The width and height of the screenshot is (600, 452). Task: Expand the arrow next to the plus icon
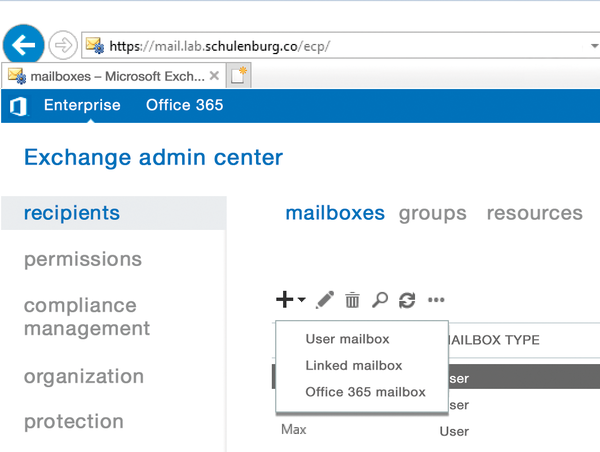coord(302,299)
